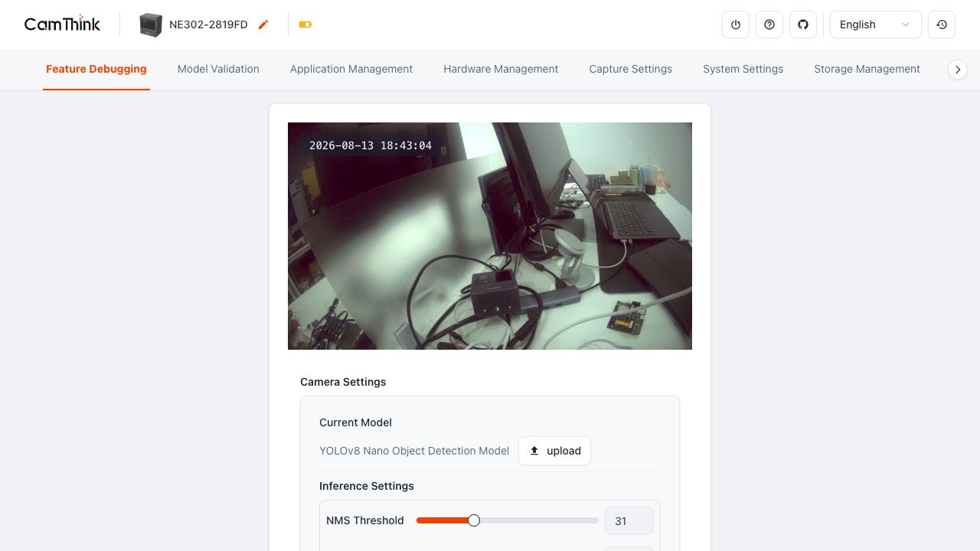The width and height of the screenshot is (980, 551).
Task: Open help with the question mark icon
Action: tap(769, 24)
